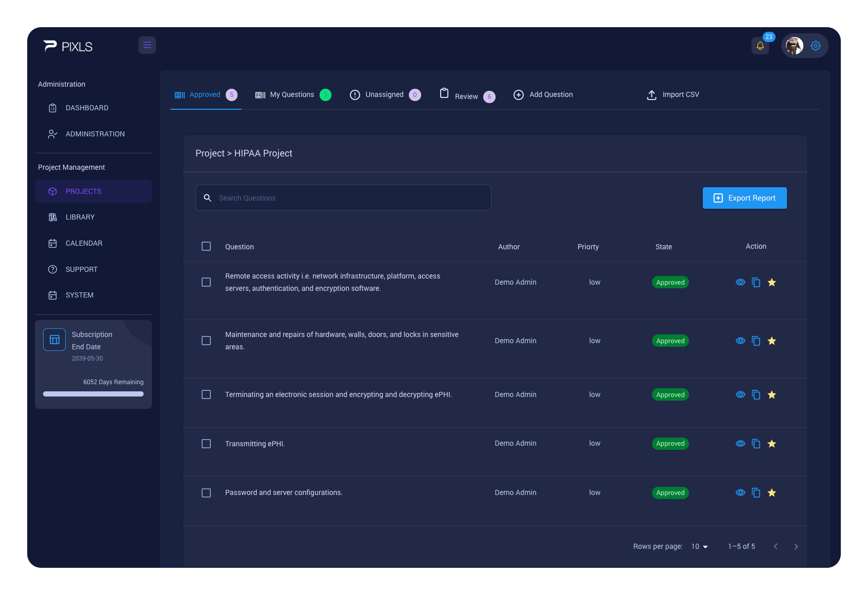Open the user avatar profile
Screen dimensions: 868x595
pos(795,46)
